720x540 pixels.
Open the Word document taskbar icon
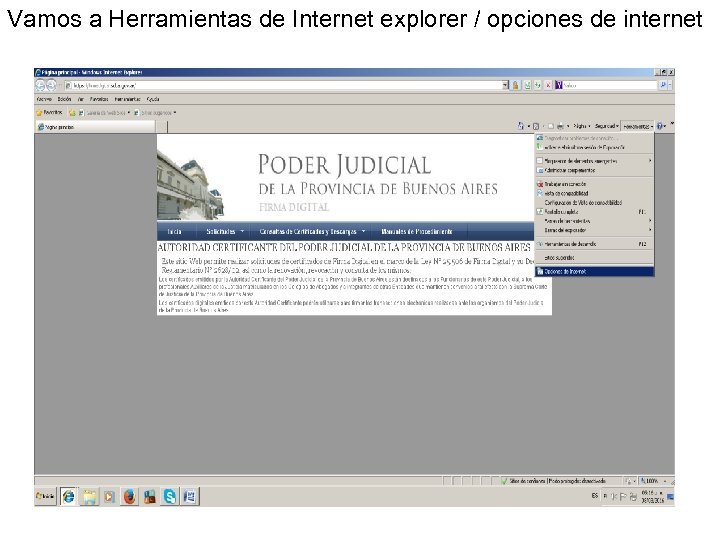click(190, 496)
